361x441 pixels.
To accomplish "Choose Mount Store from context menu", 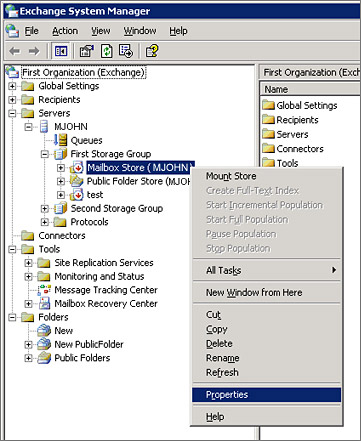I will pyautogui.click(x=267, y=176).
